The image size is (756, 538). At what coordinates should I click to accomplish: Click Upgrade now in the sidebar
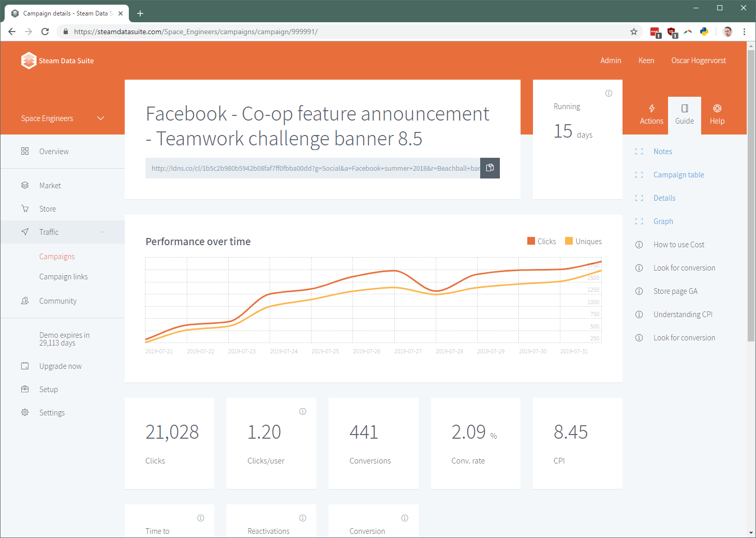coord(61,366)
